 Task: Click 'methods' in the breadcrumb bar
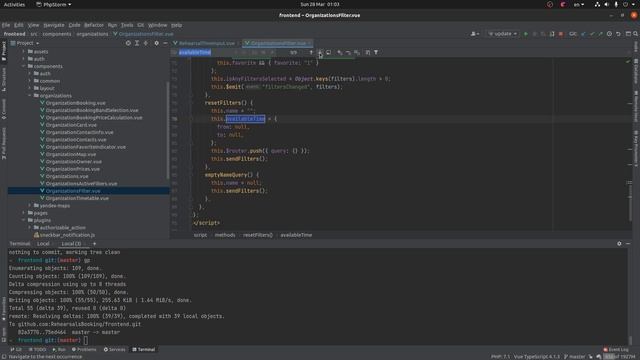click(225, 235)
